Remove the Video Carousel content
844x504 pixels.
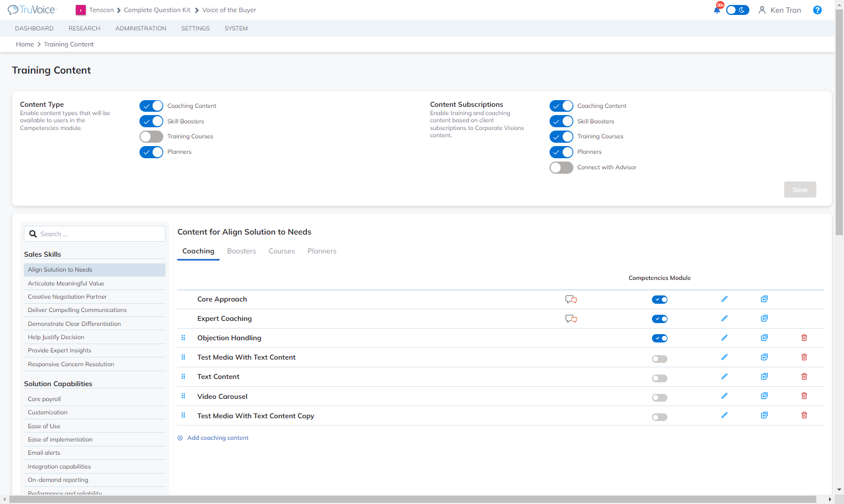[804, 396]
